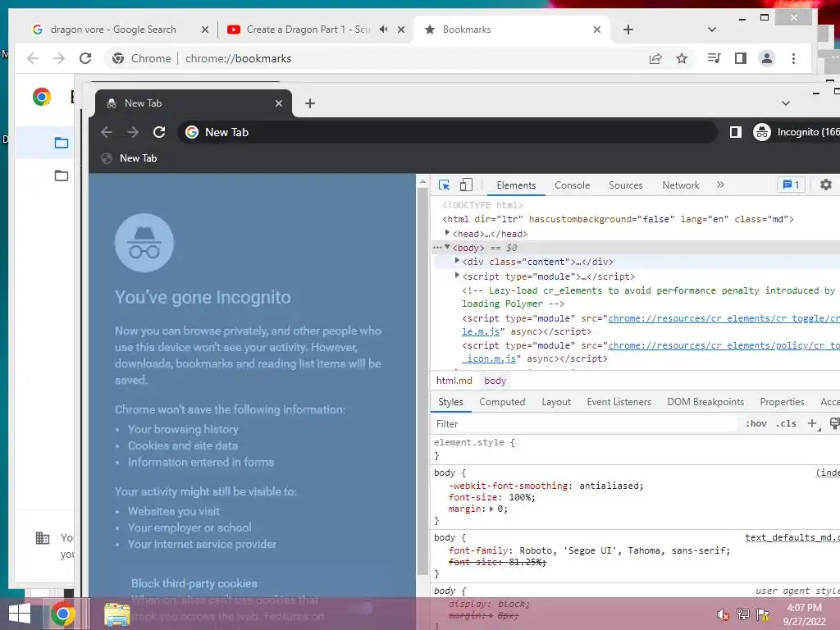840x630 pixels.
Task: Switch to the dragon vore Google Search tab
Action: tap(112, 30)
